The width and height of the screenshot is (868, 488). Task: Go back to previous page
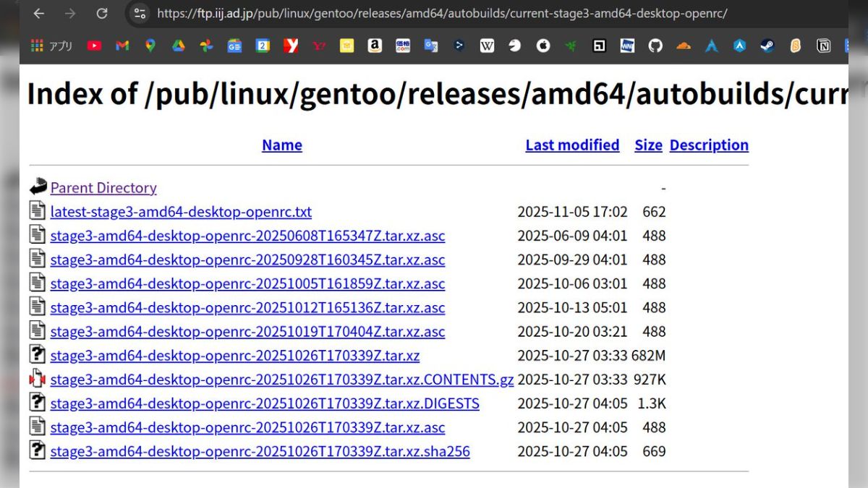[39, 14]
